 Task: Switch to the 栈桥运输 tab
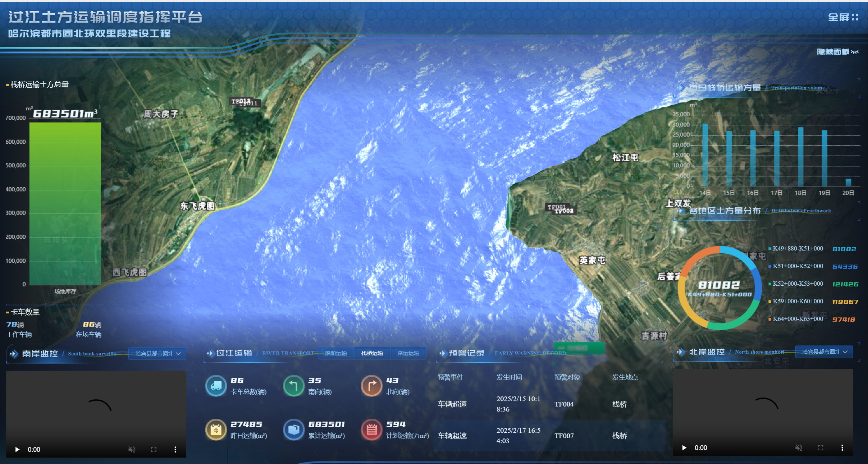(x=372, y=353)
